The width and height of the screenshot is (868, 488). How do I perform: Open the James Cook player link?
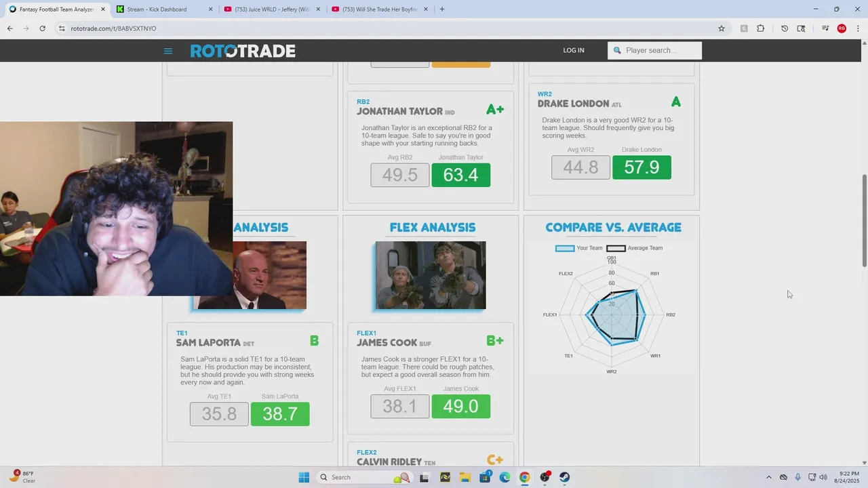(x=387, y=343)
